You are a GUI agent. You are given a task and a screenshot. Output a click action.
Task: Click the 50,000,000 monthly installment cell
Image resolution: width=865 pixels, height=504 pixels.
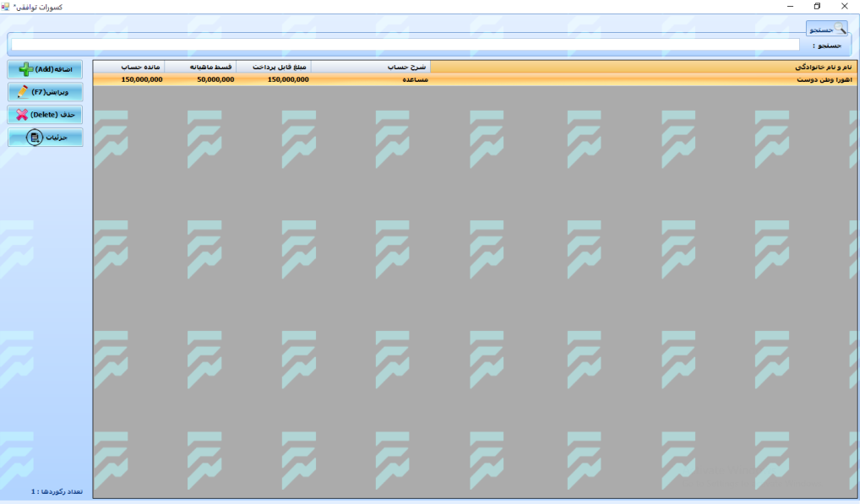pos(200,79)
